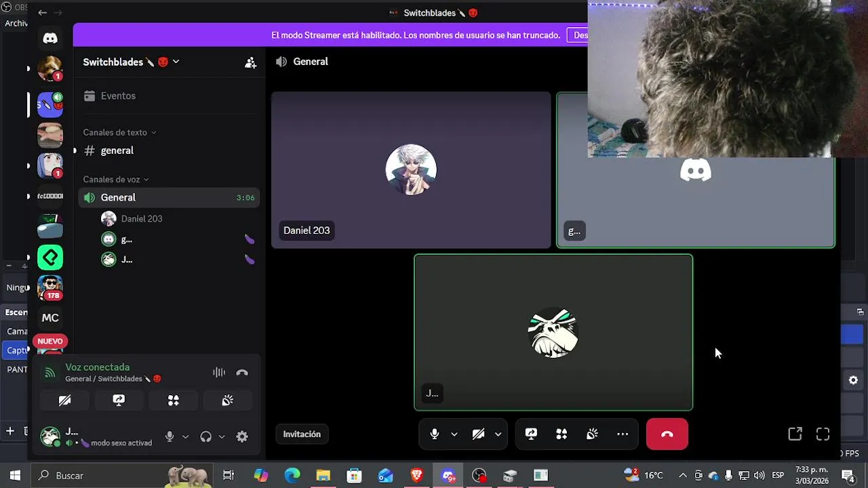Open user settings gear icon
This screenshot has height=488, width=868.
click(242, 437)
